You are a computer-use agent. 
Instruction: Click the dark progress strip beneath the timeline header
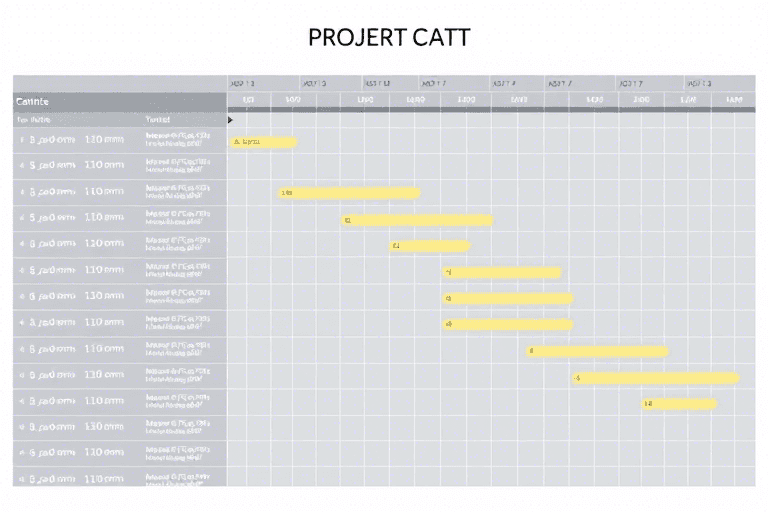[x=491, y=110]
